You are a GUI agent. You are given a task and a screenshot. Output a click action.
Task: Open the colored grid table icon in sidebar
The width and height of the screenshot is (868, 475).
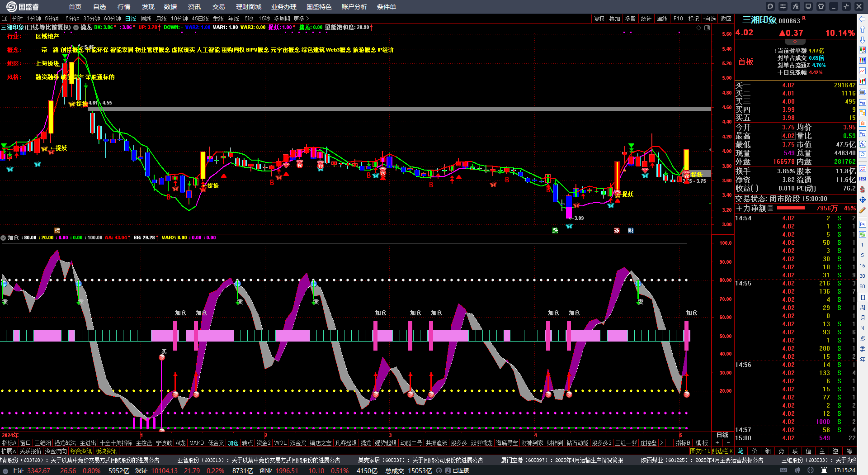863,60
